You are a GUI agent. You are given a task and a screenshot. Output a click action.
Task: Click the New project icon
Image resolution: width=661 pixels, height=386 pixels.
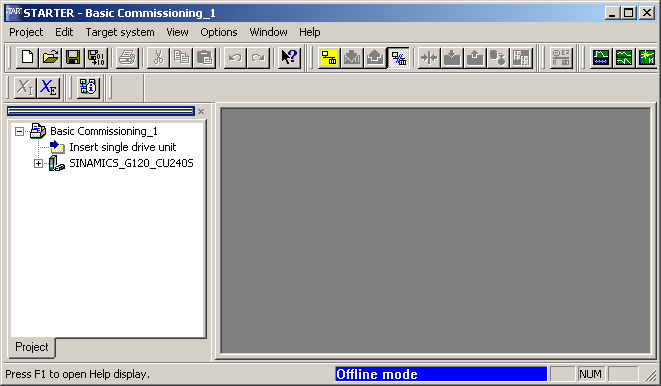[27, 57]
